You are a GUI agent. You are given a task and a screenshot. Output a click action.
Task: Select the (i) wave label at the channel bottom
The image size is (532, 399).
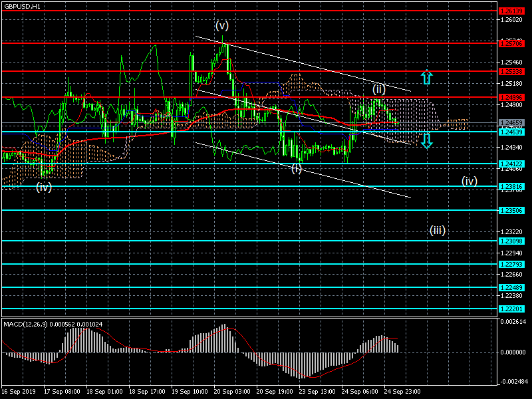coord(297,168)
